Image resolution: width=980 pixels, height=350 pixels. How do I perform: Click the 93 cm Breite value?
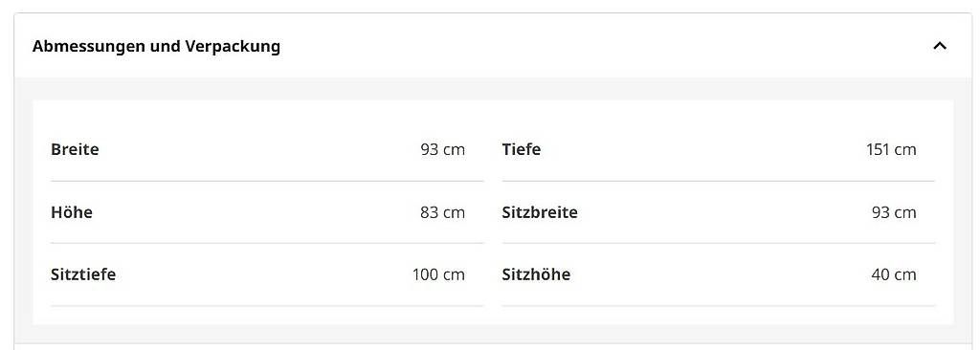[442, 150]
